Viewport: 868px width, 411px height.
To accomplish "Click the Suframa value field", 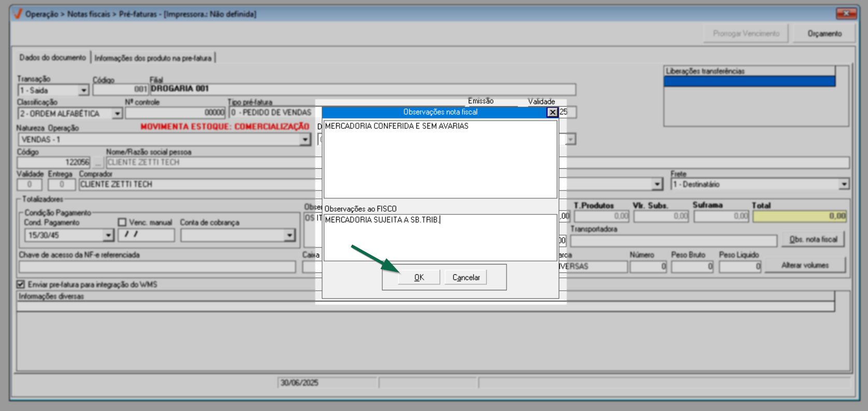I will pyautogui.click(x=721, y=216).
